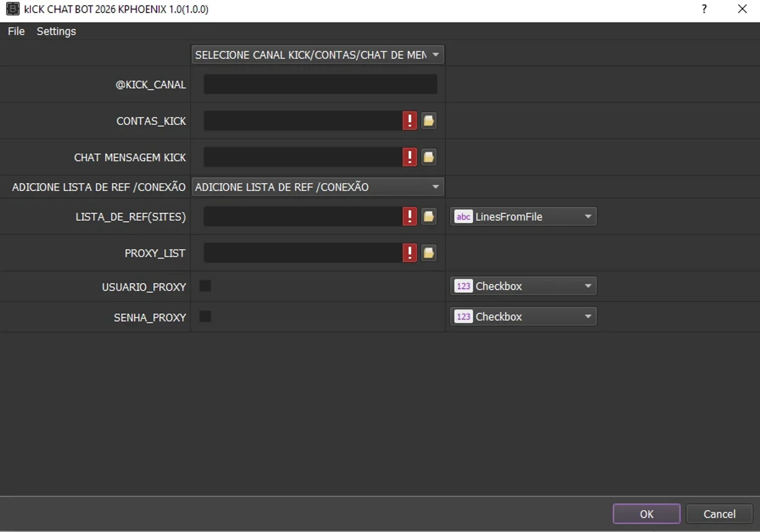Click the red warning icon beside CHAT MENSAGEM KICK

[x=410, y=157]
